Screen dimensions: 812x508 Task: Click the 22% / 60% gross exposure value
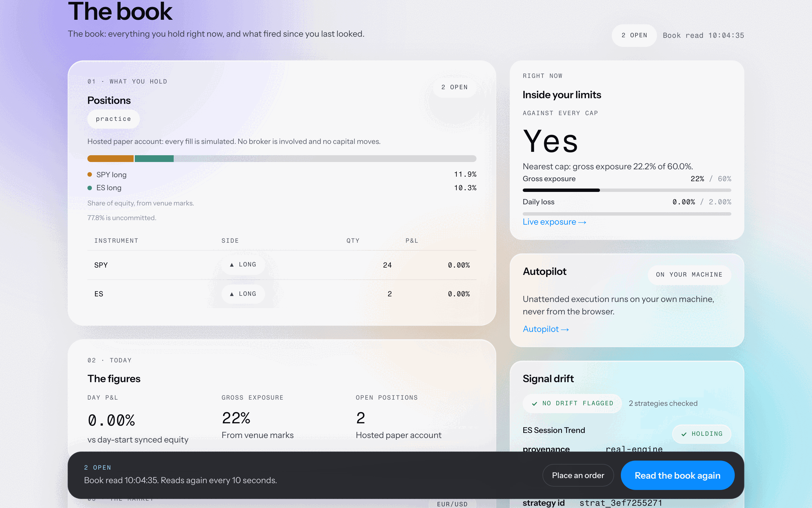click(x=711, y=179)
